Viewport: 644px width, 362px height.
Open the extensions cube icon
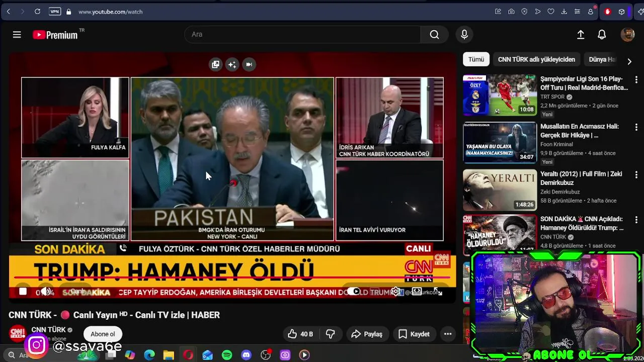[622, 12]
